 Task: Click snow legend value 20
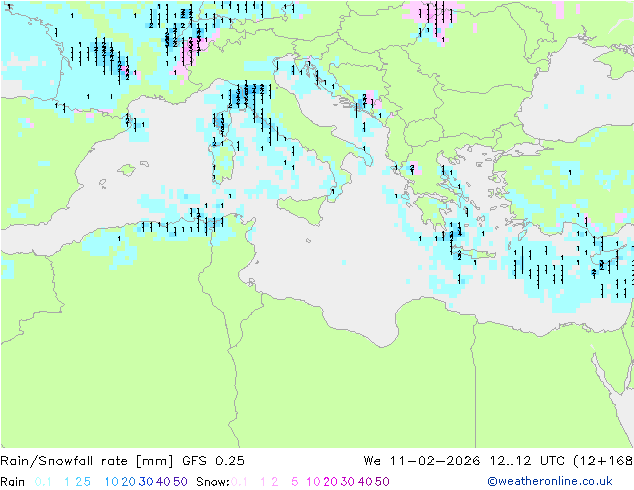click(x=330, y=482)
